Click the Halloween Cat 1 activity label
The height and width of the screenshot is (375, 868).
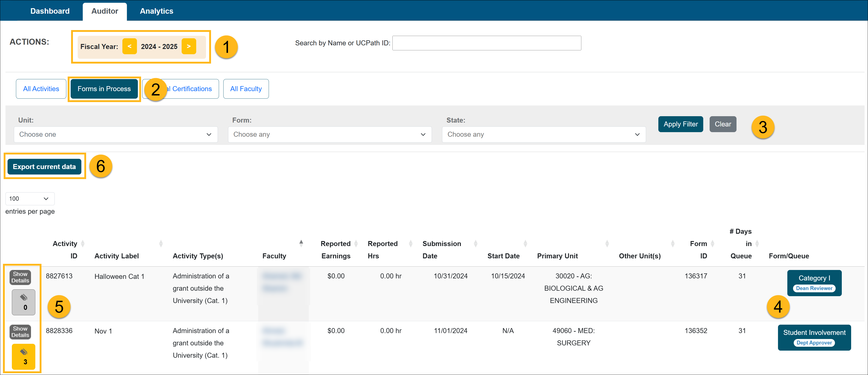(119, 277)
